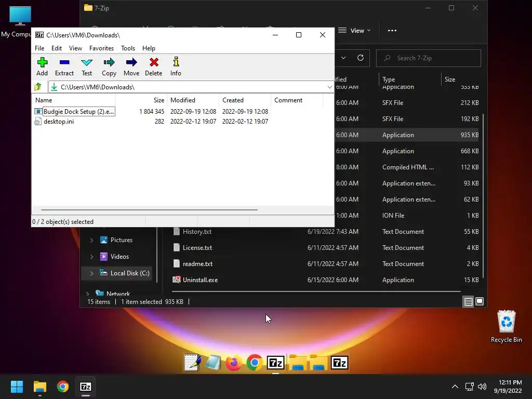This screenshot has height=399, width=532.
Task: Show hidden tray icons chevron
Action: 455,387
